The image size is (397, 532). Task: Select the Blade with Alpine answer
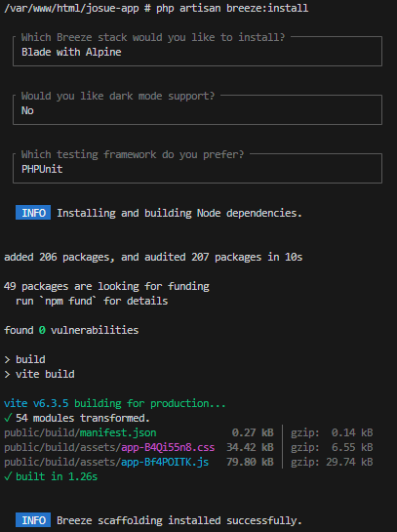71,52
